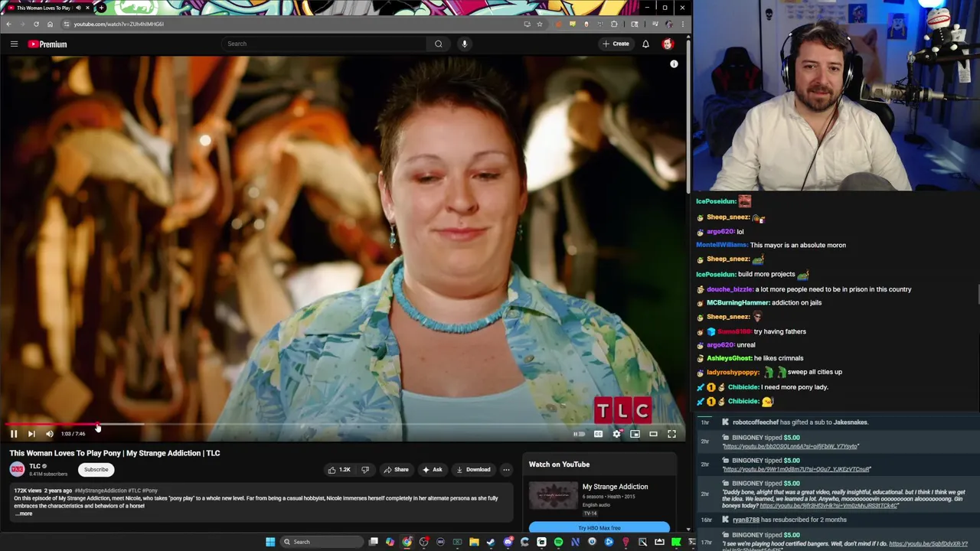Open video player settings gear
Screen dimensions: 980x551
[616, 434]
